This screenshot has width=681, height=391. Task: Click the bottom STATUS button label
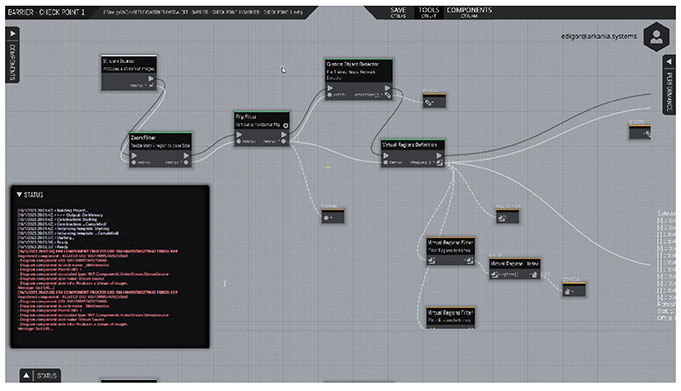click(x=46, y=375)
